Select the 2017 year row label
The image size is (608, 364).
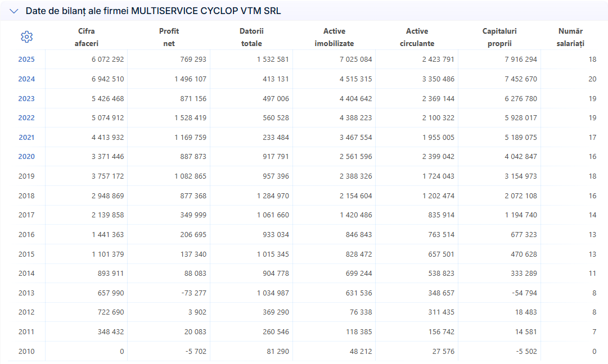(x=26, y=215)
